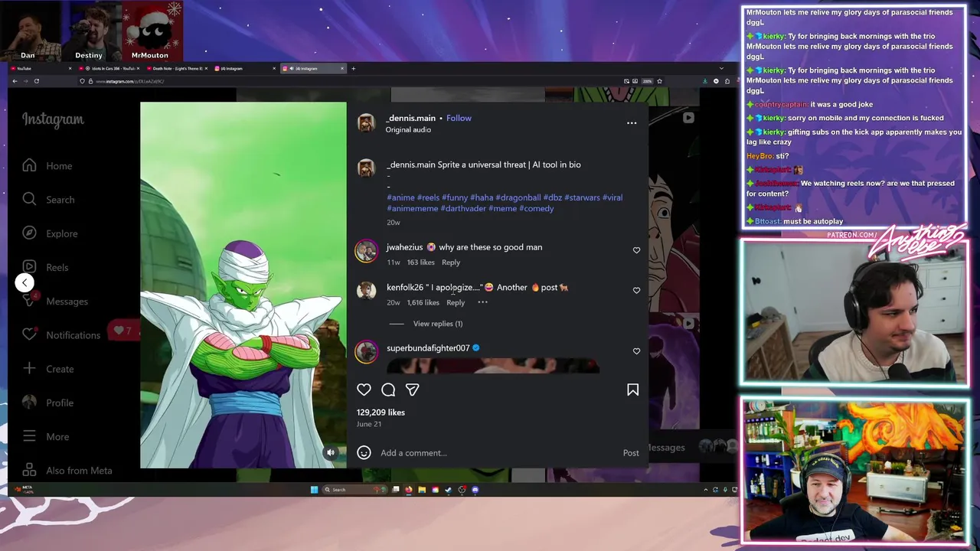Image resolution: width=980 pixels, height=551 pixels.
Task: Click the Instagram wordmark logo
Action: [x=53, y=119]
